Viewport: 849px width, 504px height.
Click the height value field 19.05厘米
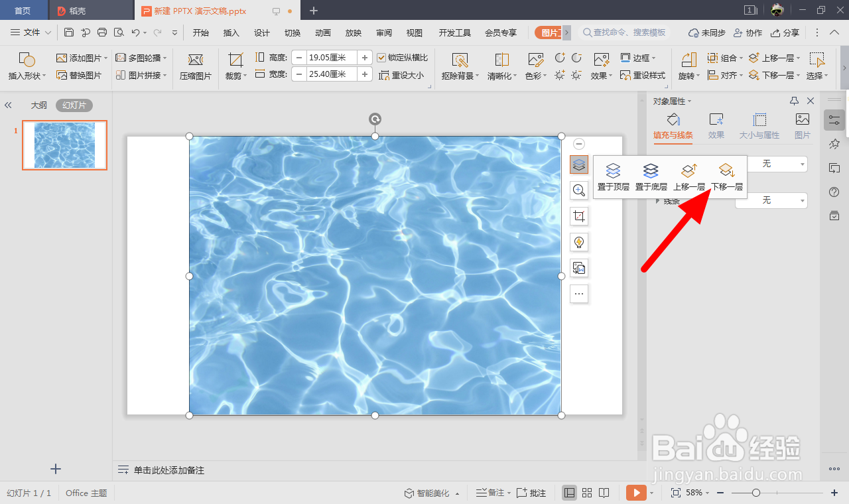(x=332, y=58)
